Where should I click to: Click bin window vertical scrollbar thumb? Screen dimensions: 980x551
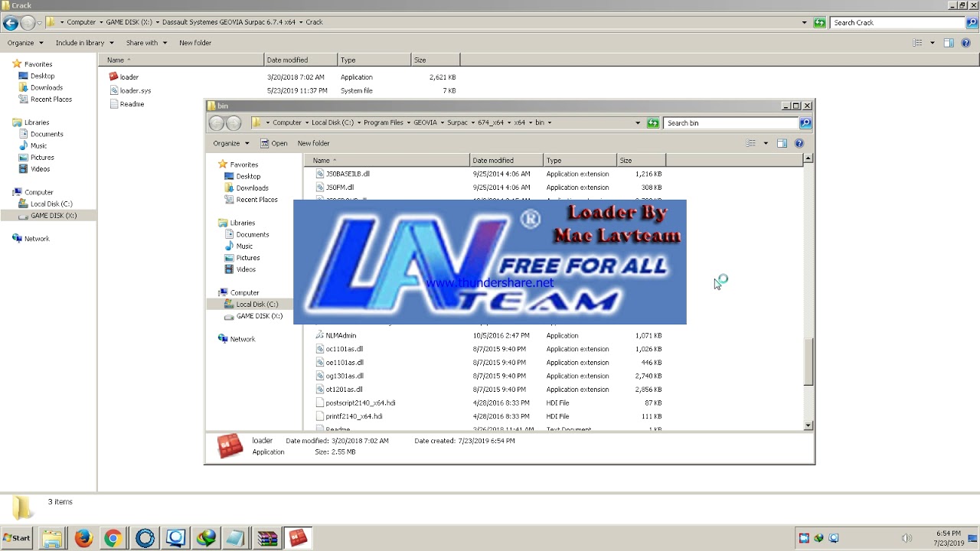[808, 360]
